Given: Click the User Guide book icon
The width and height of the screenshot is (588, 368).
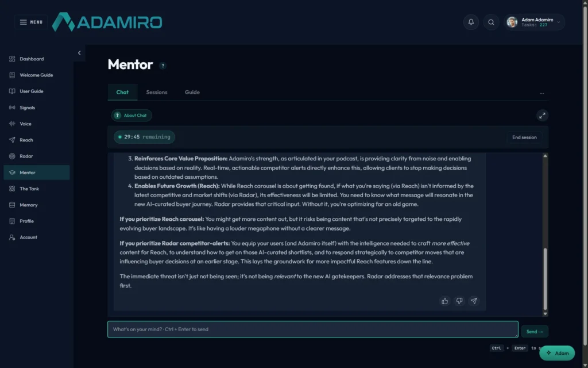Looking at the screenshot, I should [x=12, y=91].
